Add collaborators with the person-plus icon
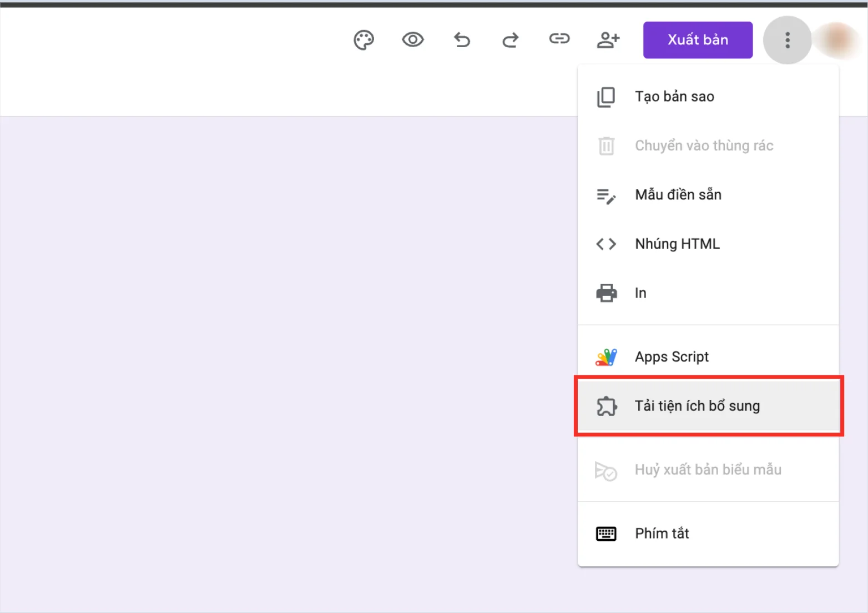The height and width of the screenshot is (613, 868). tap(608, 40)
